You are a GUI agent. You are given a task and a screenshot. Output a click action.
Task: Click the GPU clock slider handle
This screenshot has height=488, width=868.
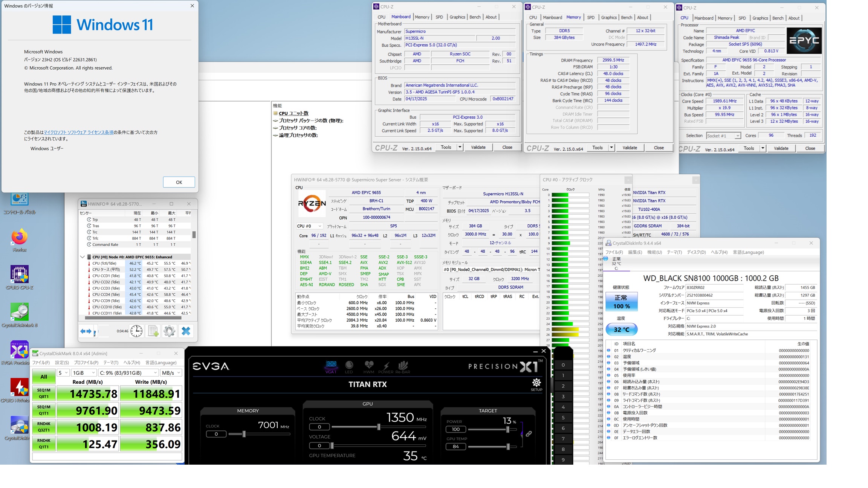click(x=379, y=427)
